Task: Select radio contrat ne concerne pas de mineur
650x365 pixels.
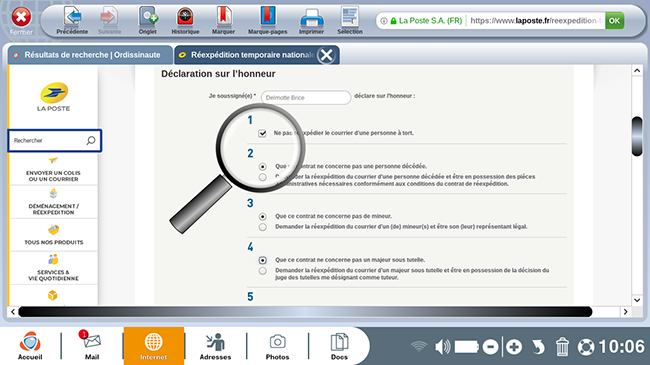Action: 262,217
